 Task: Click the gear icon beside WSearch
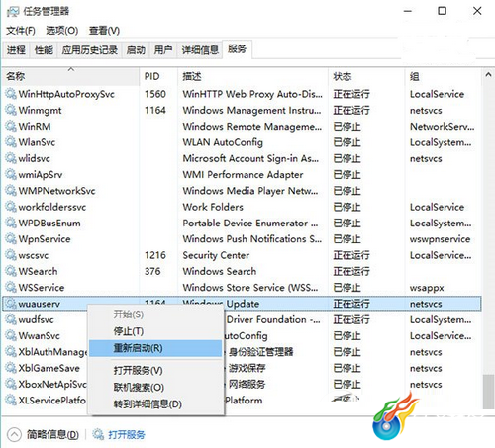coord(11,272)
